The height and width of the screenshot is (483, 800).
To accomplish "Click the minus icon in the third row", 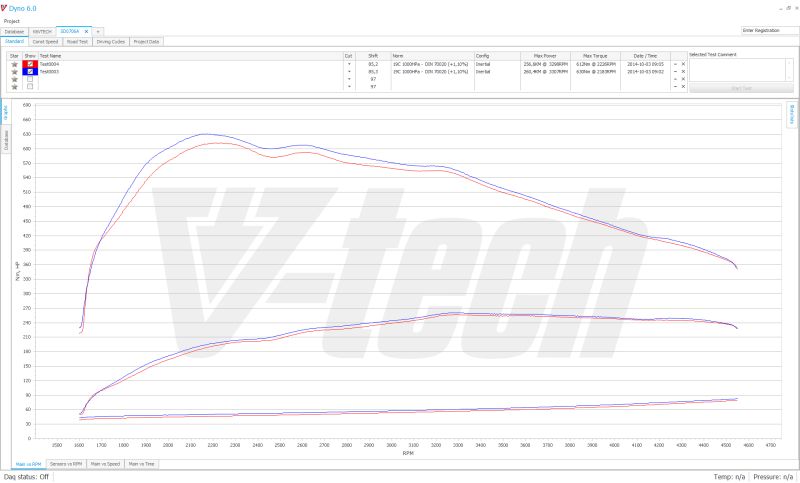I will (676, 79).
